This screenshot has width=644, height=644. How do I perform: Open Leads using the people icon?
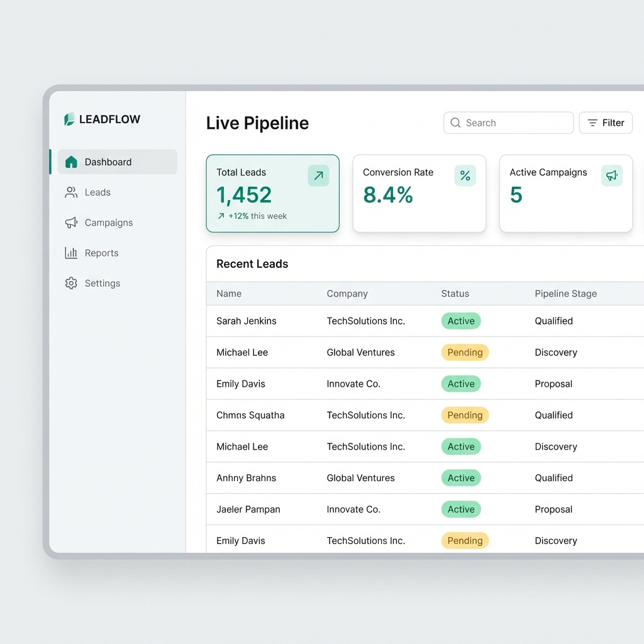(x=71, y=192)
